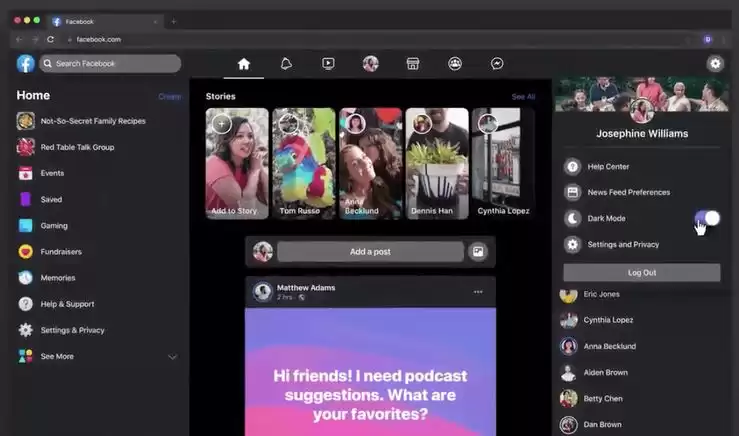The image size is (739, 436).
Task: Click the browser reload button
Action: (50, 40)
